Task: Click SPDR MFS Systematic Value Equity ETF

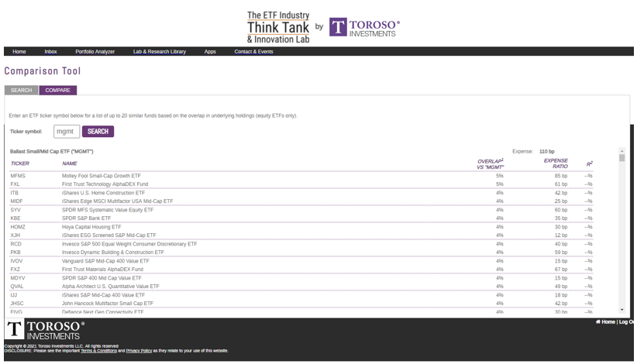Action: point(108,210)
